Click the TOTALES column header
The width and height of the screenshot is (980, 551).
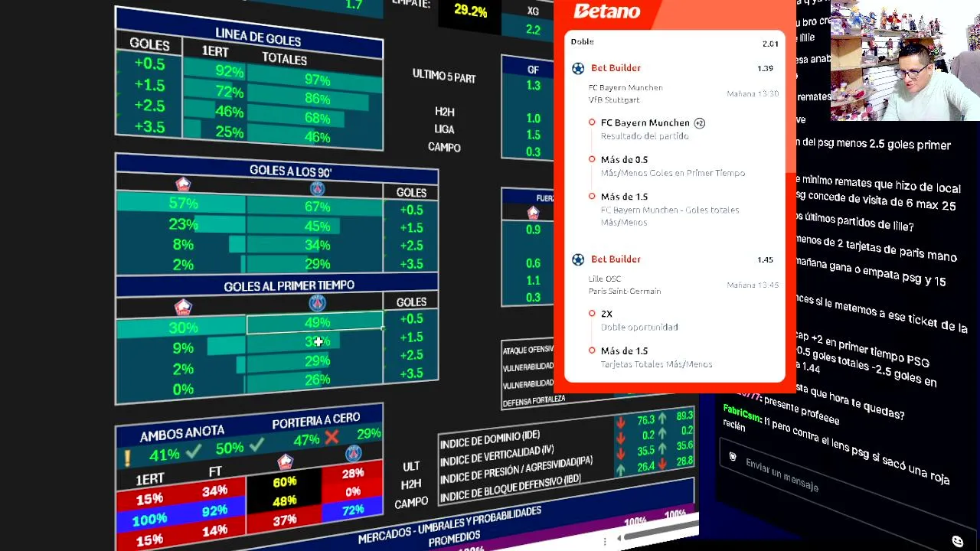pos(284,59)
